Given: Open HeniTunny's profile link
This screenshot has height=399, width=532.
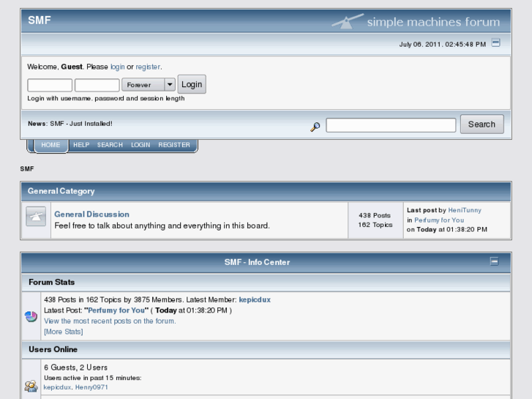Looking at the screenshot, I should pyautogui.click(x=465, y=210).
